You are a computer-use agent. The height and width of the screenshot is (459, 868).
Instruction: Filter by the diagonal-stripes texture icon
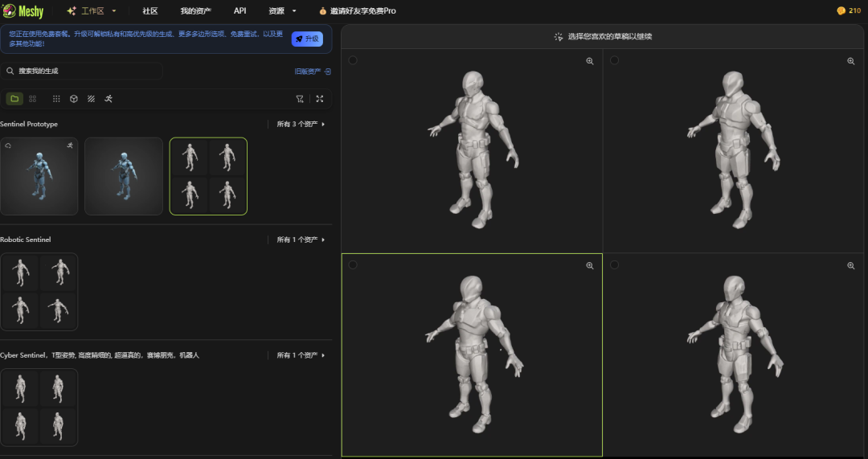click(x=92, y=99)
